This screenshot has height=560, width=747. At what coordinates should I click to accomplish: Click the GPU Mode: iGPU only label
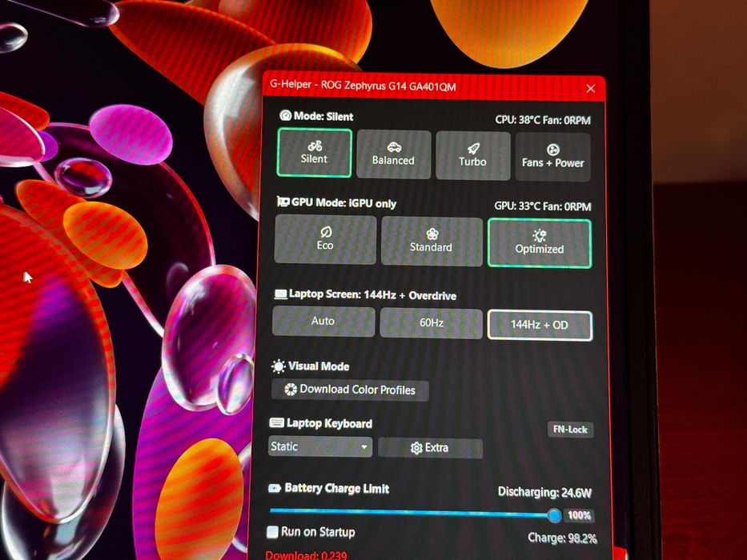[343, 203]
